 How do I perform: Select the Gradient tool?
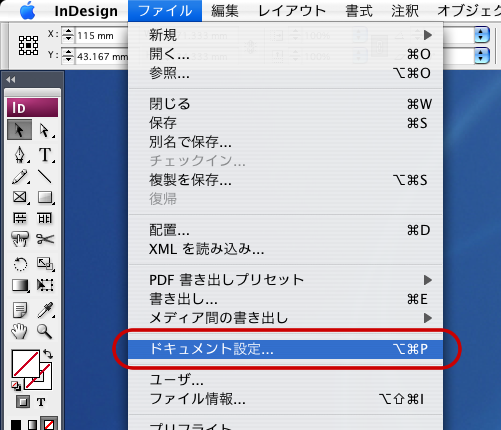pyautogui.click(x=20, y=285)
